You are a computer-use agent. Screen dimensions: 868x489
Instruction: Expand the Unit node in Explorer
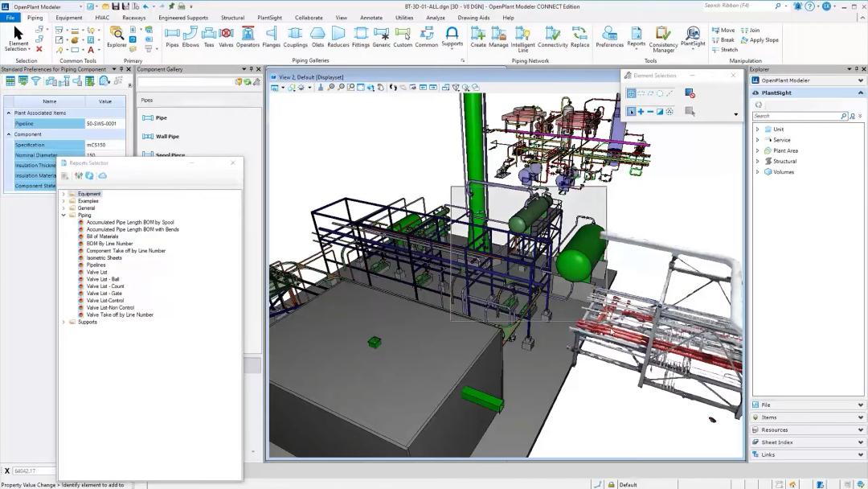pos(758,129)
